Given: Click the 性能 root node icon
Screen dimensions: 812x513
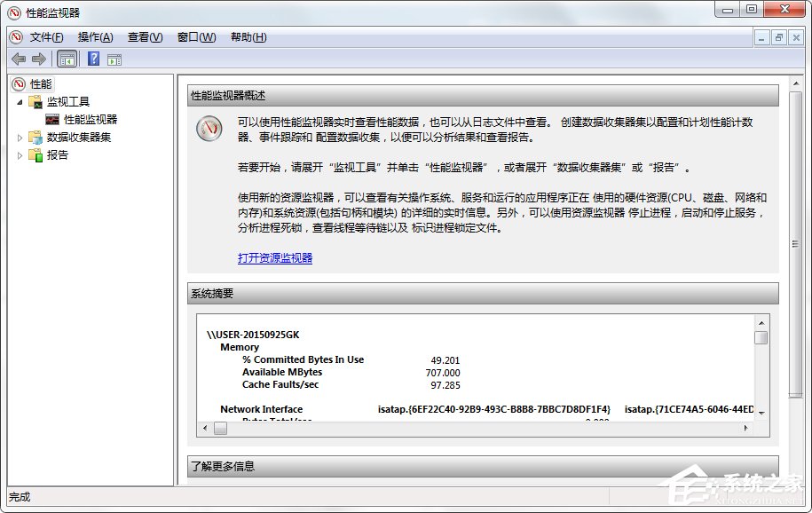Looking at the screenshot, I should click(20, 83).
